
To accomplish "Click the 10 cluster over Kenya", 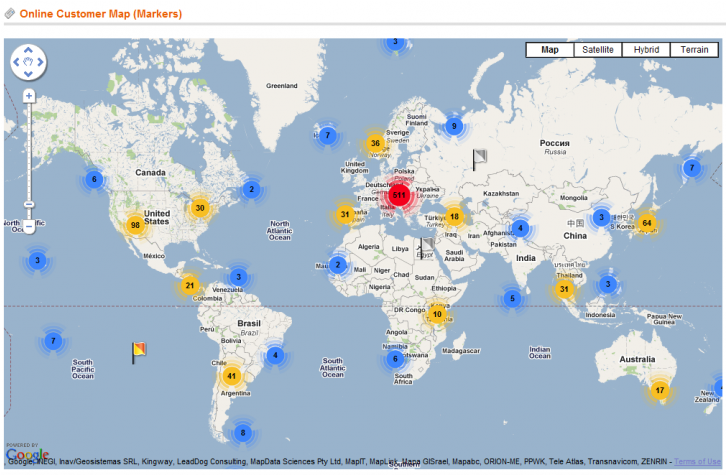I will coord(437,314).
